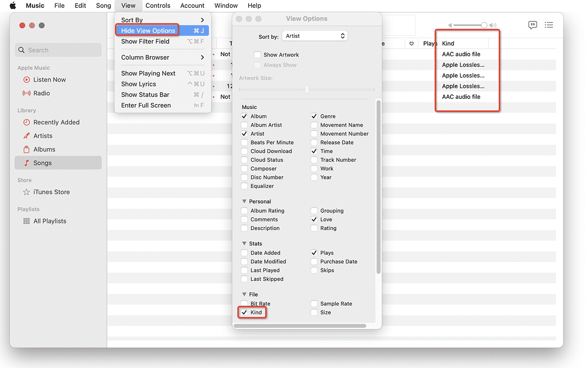588x368 pixels.
Task: Open the Apple menu icon
Action: 13,6
